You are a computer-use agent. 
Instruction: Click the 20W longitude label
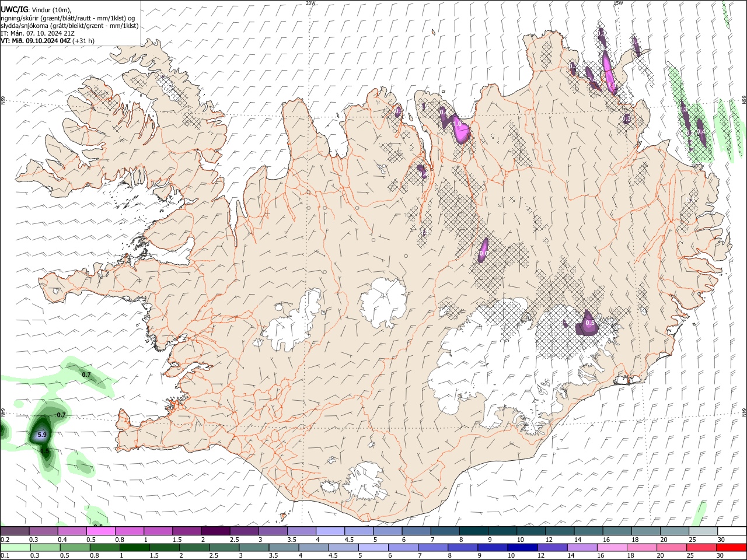pos(310,3)
